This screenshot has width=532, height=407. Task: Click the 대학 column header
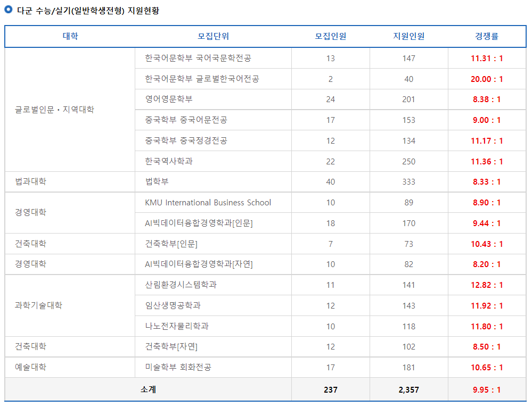click(69, 36)
